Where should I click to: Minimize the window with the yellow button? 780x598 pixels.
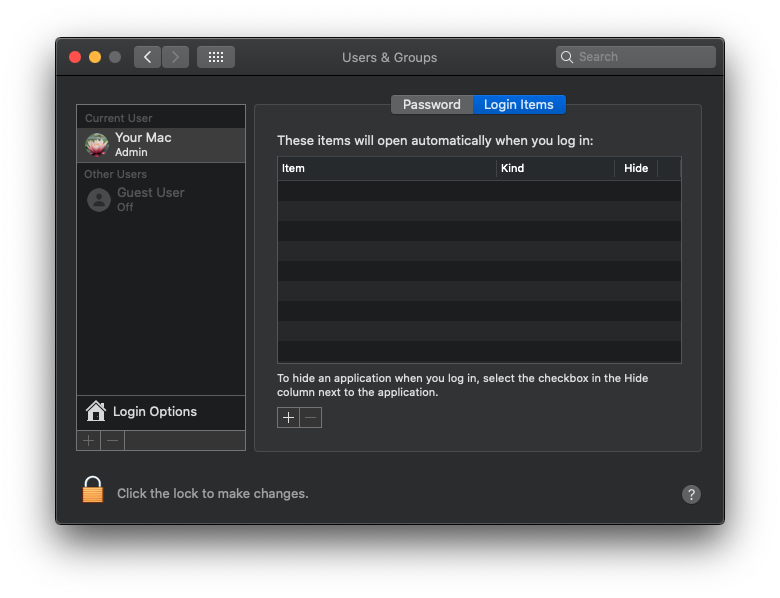tap(95, 57)
